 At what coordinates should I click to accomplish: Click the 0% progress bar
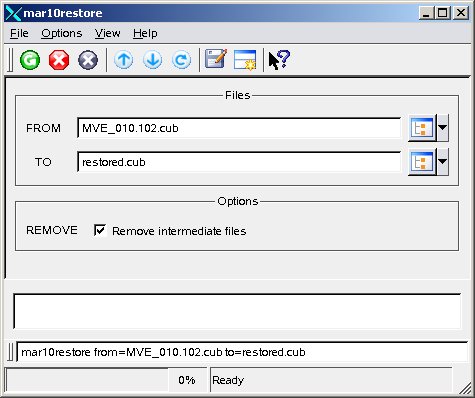pyautogui.click(x=106, y=380)
